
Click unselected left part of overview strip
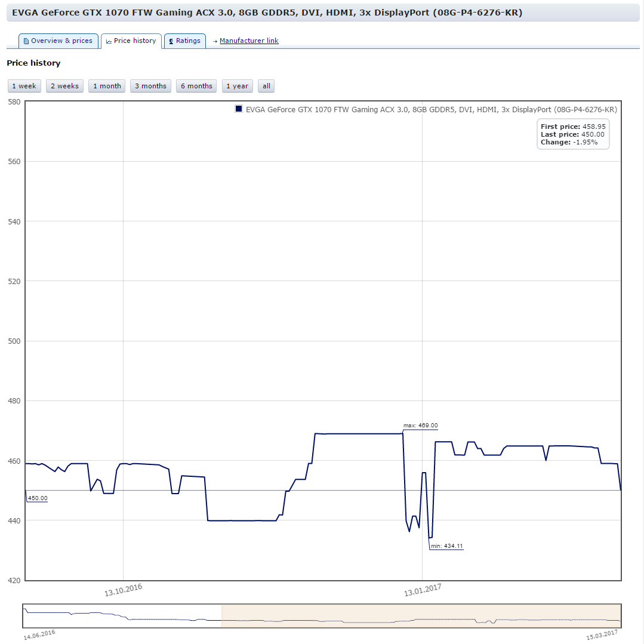click(x=122, y=616)
